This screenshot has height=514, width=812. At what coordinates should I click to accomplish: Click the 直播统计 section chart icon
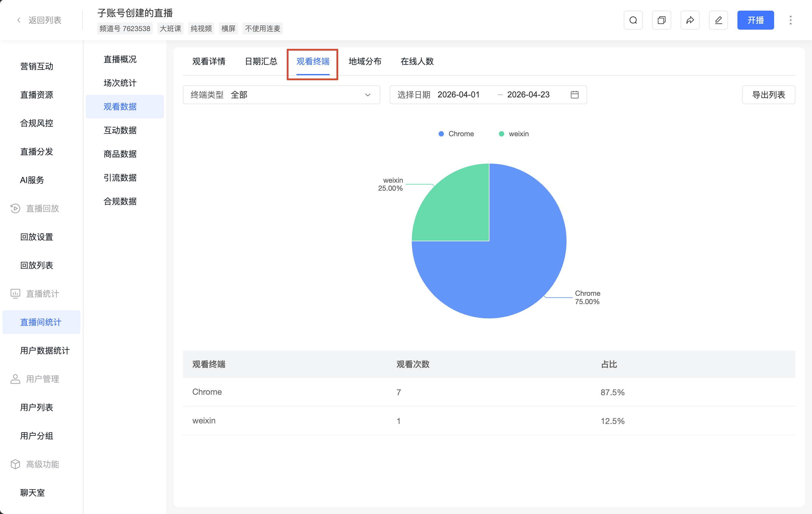click(x=15, y=294)
